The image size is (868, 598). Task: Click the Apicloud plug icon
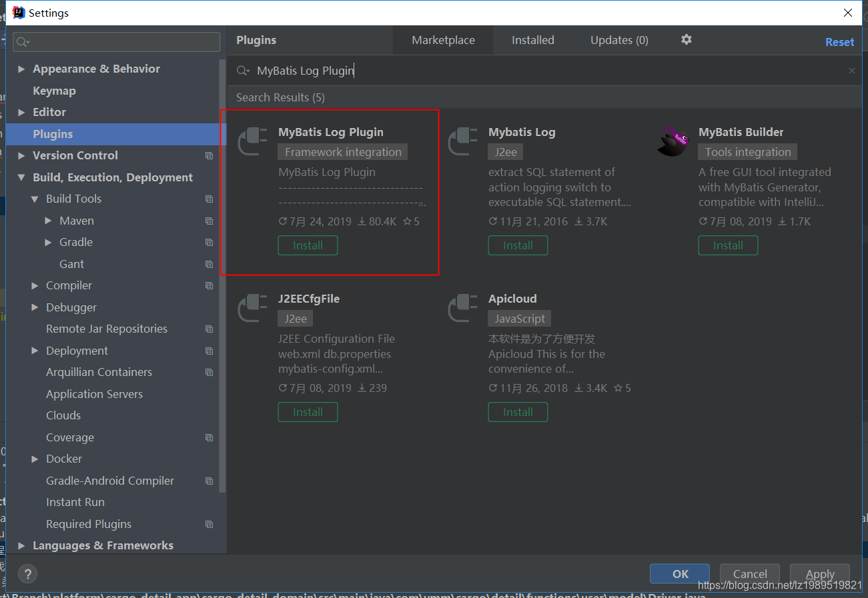(x=462, y=307)
